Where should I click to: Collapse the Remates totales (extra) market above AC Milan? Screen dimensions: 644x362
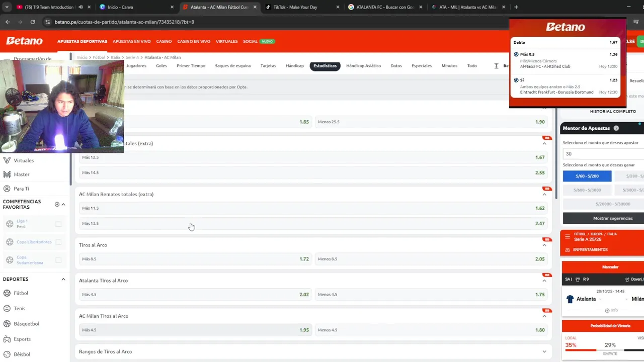tap(544, 143)
